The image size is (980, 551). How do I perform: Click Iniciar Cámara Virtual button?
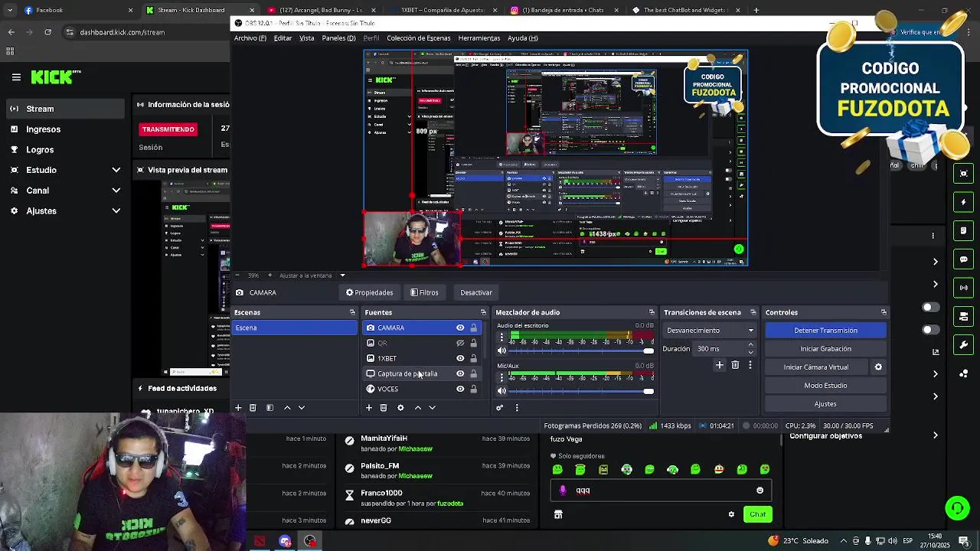816,367
